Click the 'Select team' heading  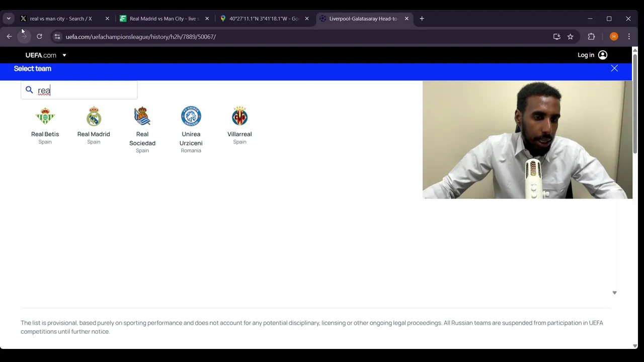(33, 69)
